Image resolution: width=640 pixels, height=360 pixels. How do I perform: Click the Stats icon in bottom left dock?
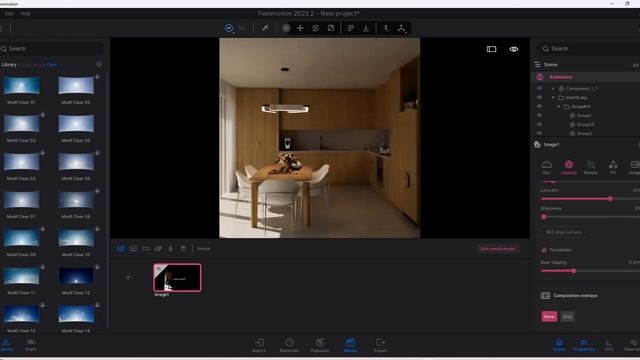[x=31, y=345]
